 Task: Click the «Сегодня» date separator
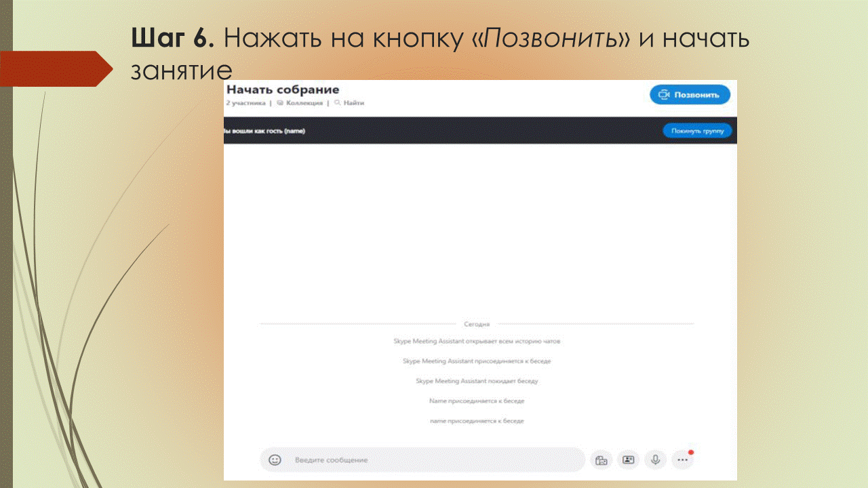(x=477, y=324)
